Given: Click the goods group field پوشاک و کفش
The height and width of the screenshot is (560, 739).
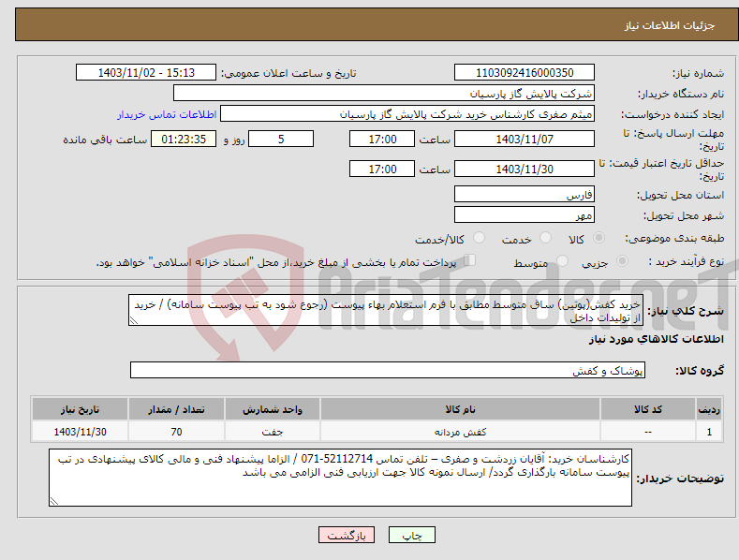Looking at the screenshot, I should click(x=388, y=370).
